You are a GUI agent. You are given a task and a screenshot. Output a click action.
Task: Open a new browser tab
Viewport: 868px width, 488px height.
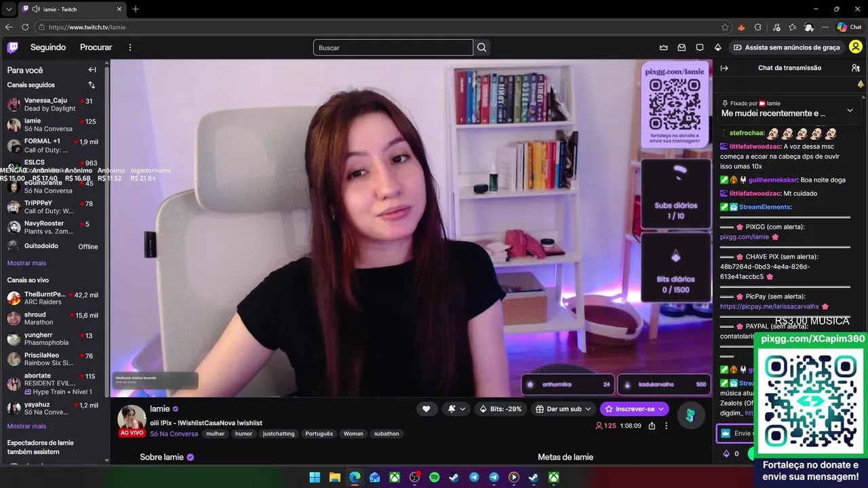136,9
